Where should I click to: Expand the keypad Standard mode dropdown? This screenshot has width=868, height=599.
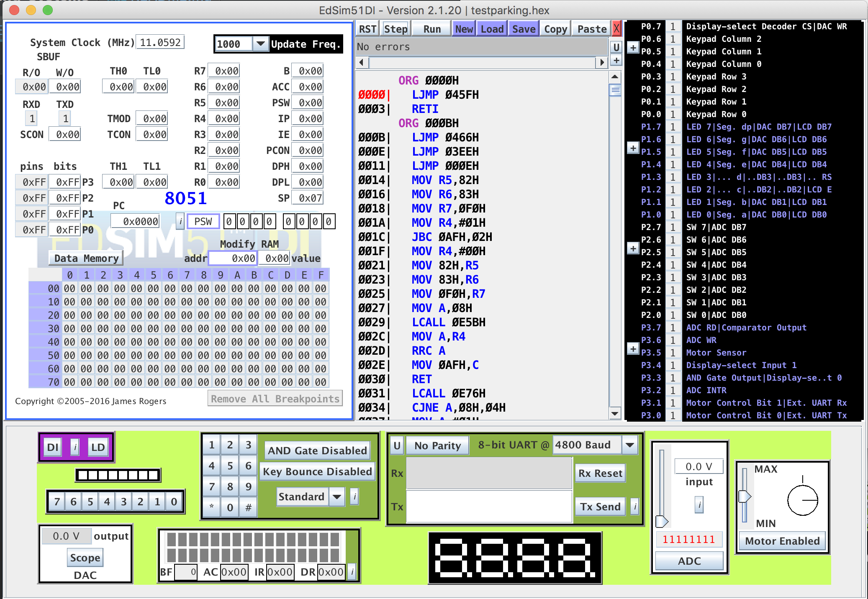336,497
